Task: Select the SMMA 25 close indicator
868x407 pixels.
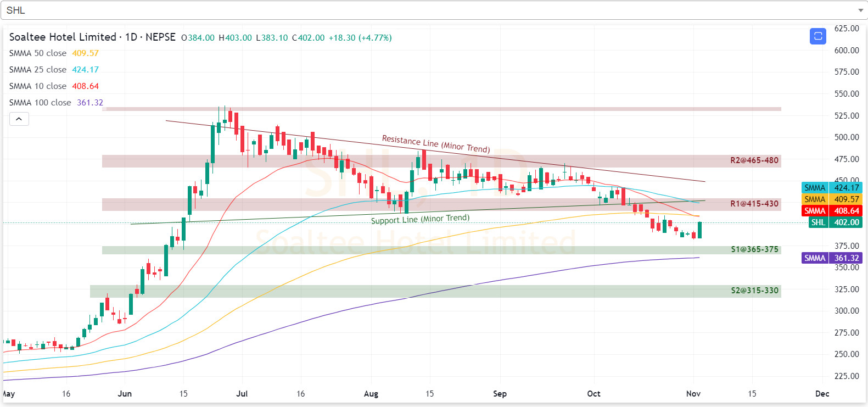Action: tap(54, 70)
